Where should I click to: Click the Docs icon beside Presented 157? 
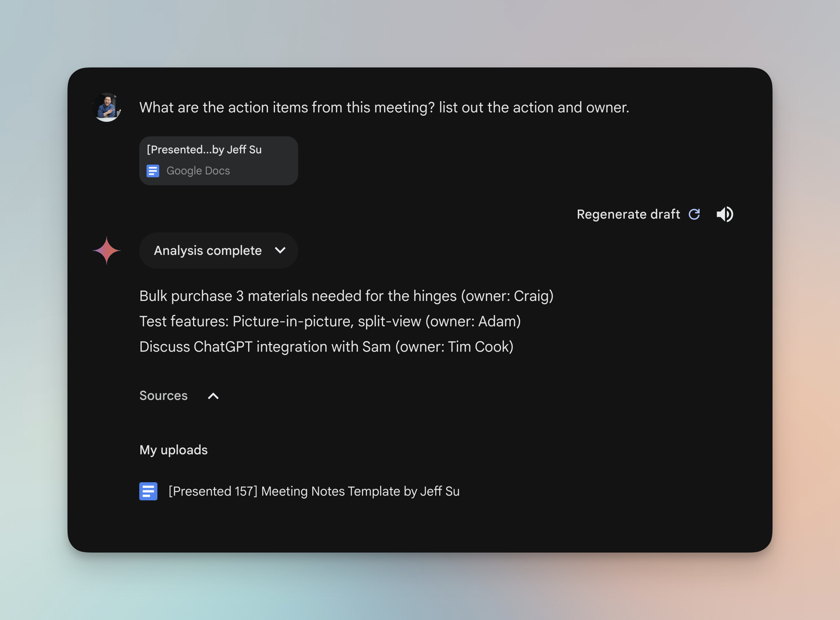tap(148, 491)
